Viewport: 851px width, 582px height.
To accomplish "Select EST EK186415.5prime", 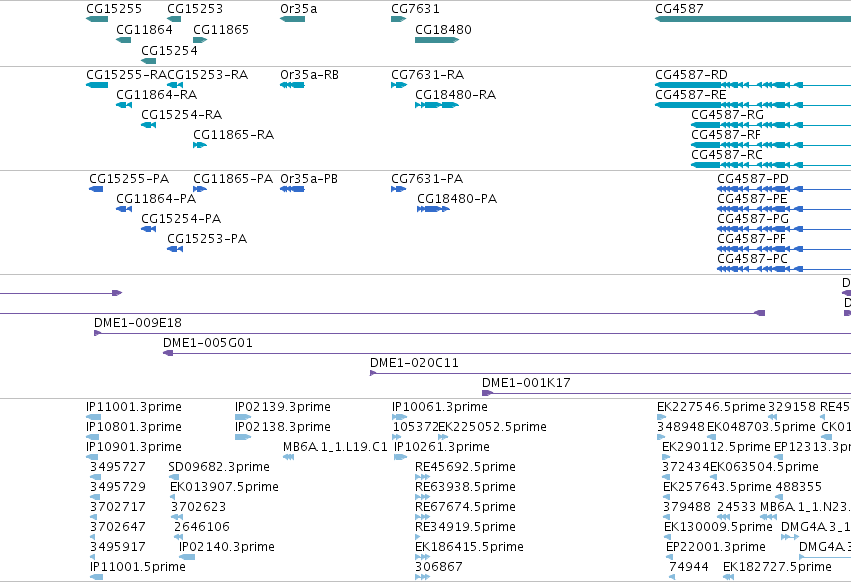I will pyautogui.click(x=422, y=557).
